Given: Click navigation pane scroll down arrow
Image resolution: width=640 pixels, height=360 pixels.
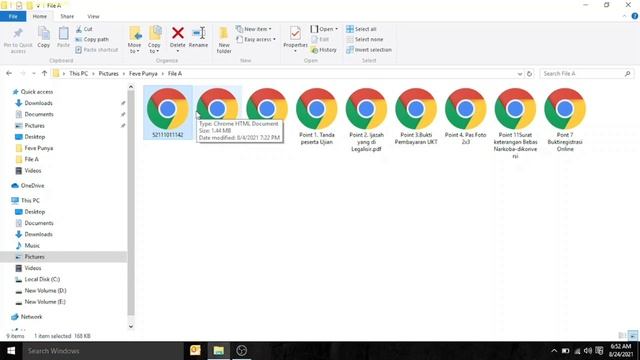Looking at the screenshot, I should [x=131, y=326].
